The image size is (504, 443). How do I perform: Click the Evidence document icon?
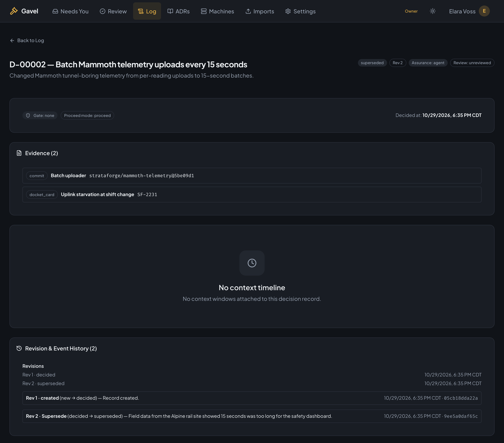click(19, 153)
